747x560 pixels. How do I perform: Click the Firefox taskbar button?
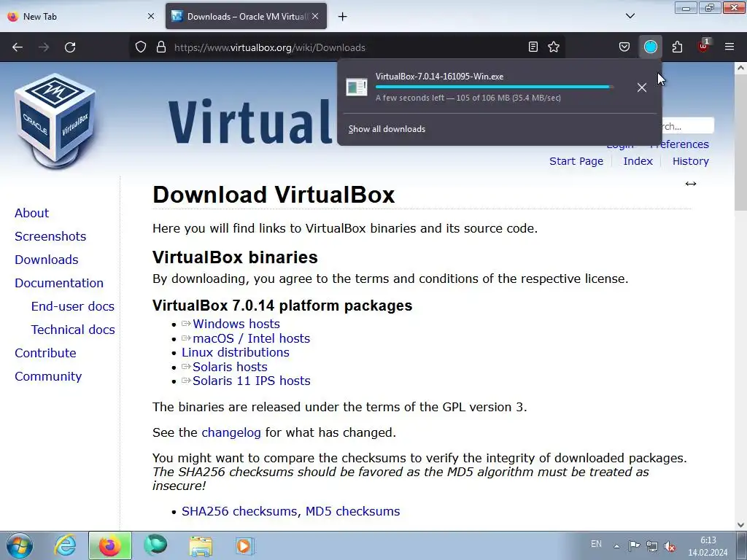(x=109, y=545)
